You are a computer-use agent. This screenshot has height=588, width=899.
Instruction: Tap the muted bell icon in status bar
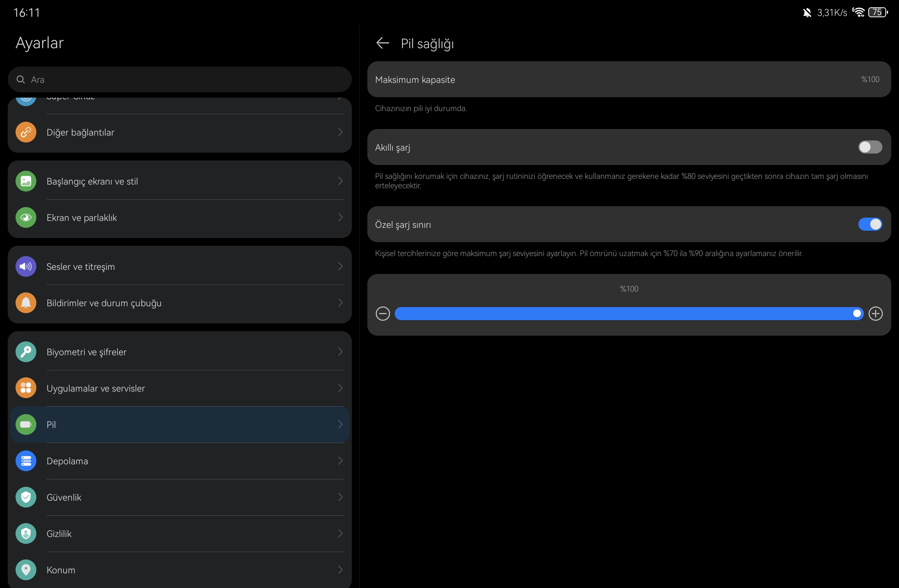[x=807, y=13]
